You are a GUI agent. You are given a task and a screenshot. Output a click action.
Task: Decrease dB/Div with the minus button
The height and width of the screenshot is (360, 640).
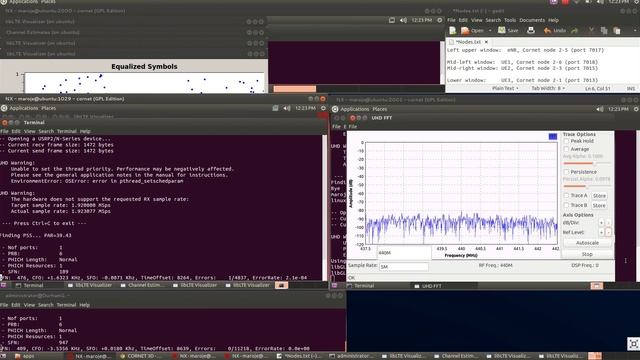pyautogui.click(x=608, y=223)
